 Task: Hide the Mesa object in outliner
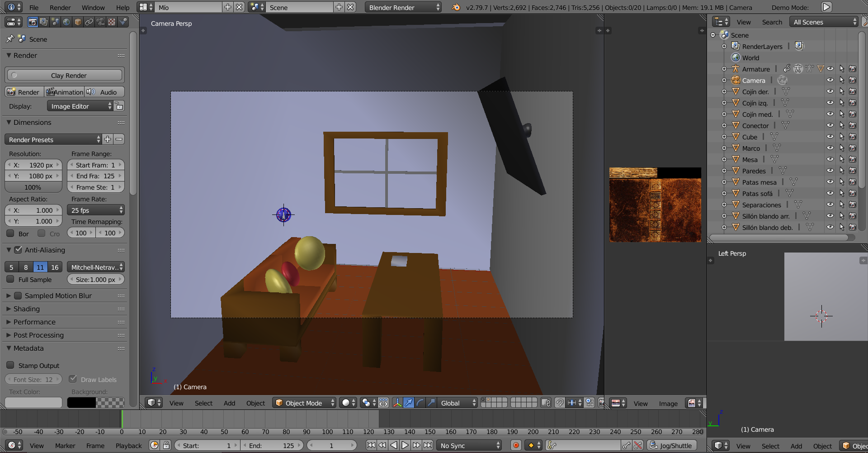coord(830,159)
